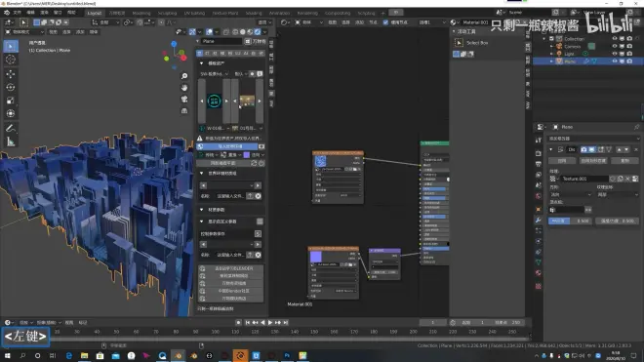Screen dimensions: 644x362
Task: Open the Modifier properties wrench tab
Action: click(x=539, y=221)
